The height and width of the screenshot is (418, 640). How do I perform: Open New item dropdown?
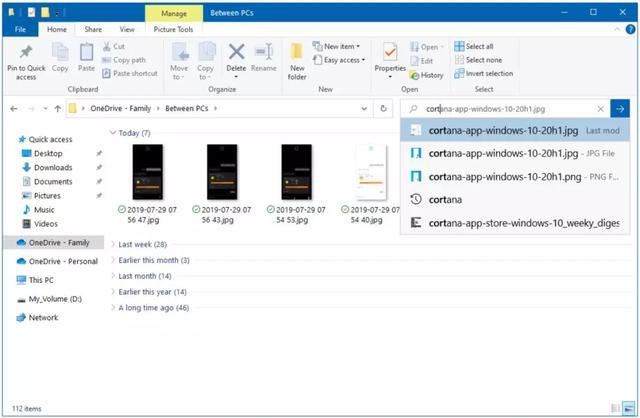click(x=336, y=47)
